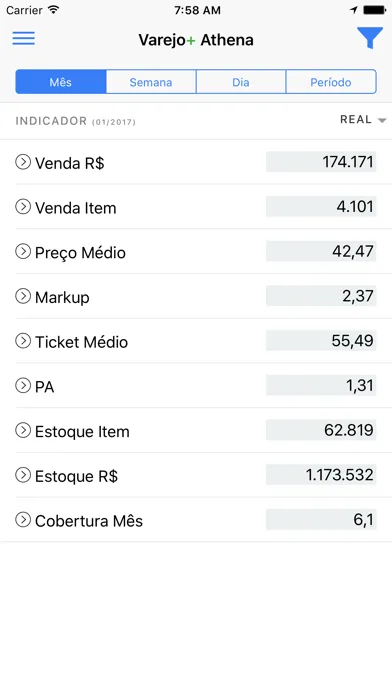Open the filter funnel icon
The height and width of the screenshot is (696, 392).
point(370,38)
